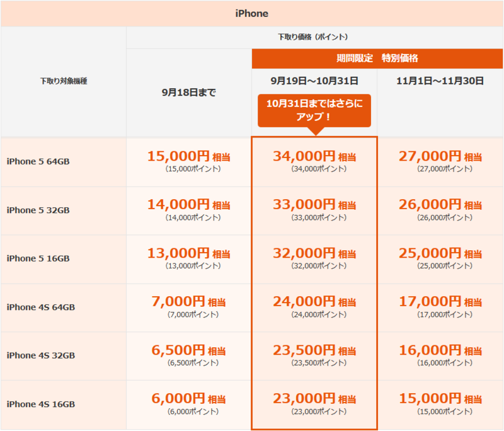Select the "iPhone 5 32GB" row label
This screenshot has height=431, width=504.
point(38,210)
